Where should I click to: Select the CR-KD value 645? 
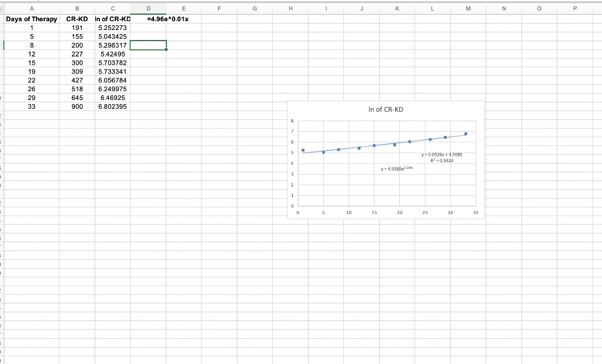pyautogui.click(x=77, y=98)
